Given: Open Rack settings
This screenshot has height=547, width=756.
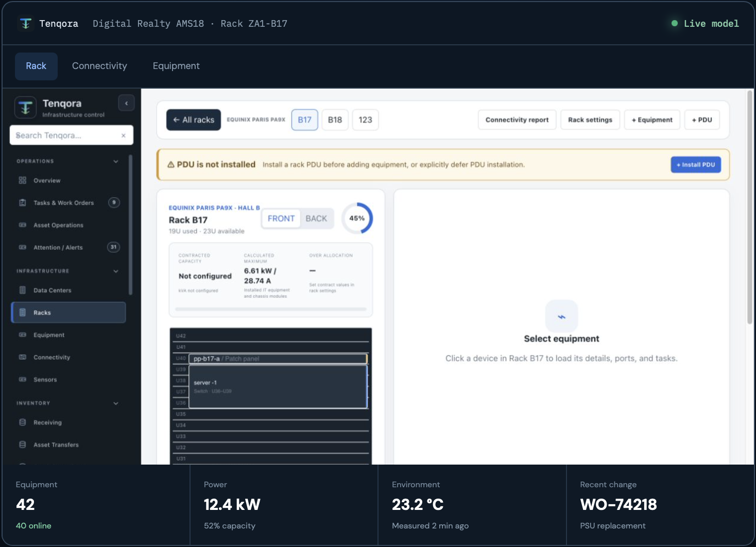Looking at the screenshot, I should click(x=590, y=120).
